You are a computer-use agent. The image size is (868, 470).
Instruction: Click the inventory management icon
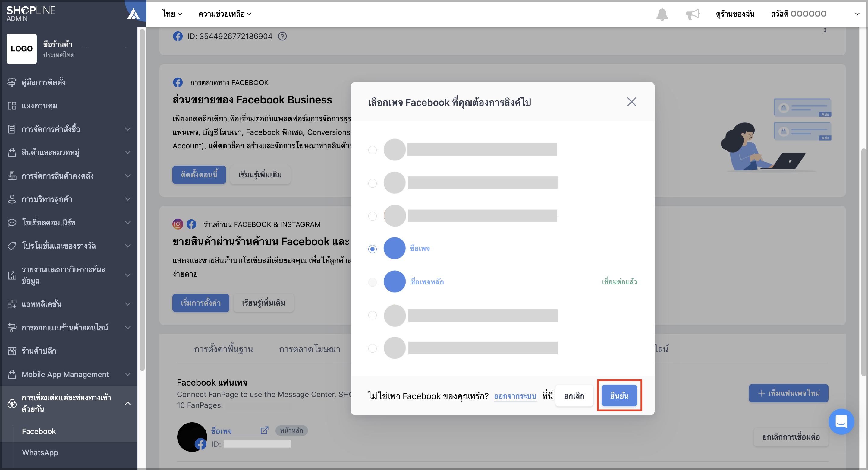click(x=12, y=176)
